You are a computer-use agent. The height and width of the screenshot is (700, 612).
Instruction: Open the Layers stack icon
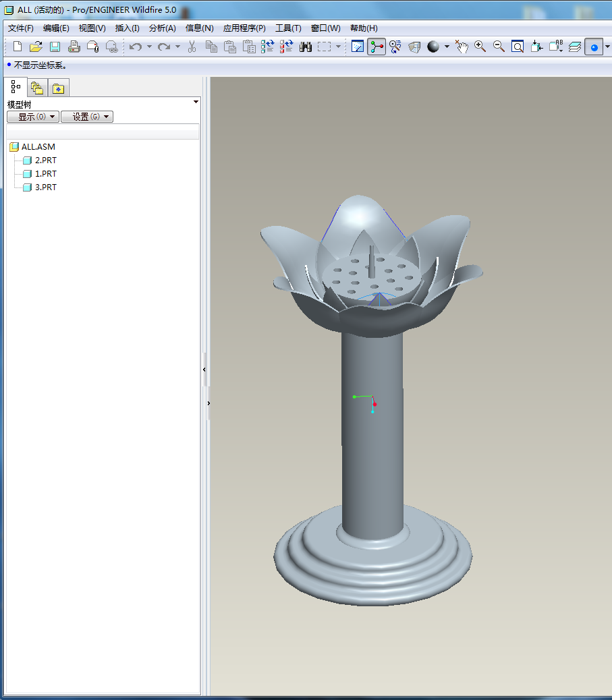pos(574,47)
